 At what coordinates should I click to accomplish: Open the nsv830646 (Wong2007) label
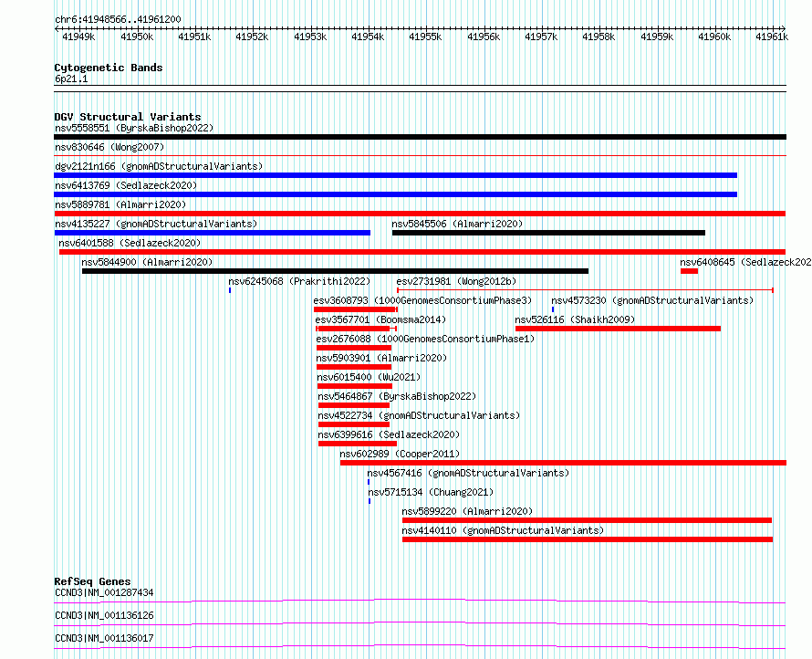click(x=109, y=147)
